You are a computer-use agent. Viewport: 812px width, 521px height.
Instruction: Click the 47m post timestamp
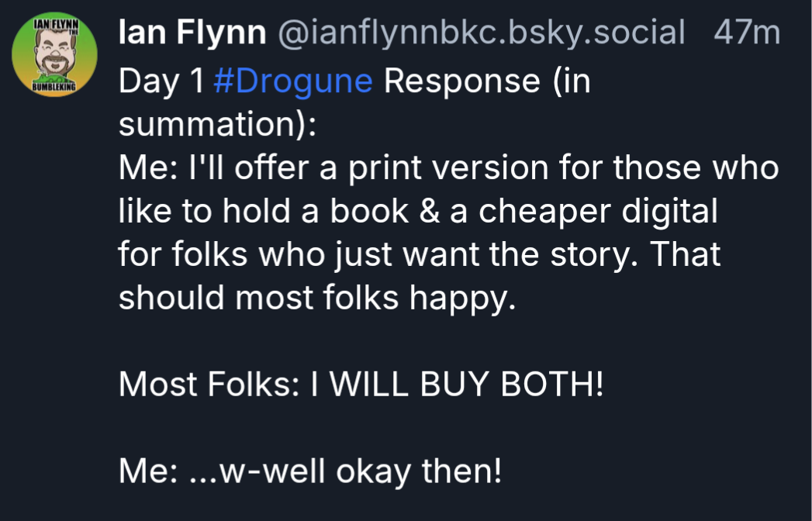coord(745,33)
